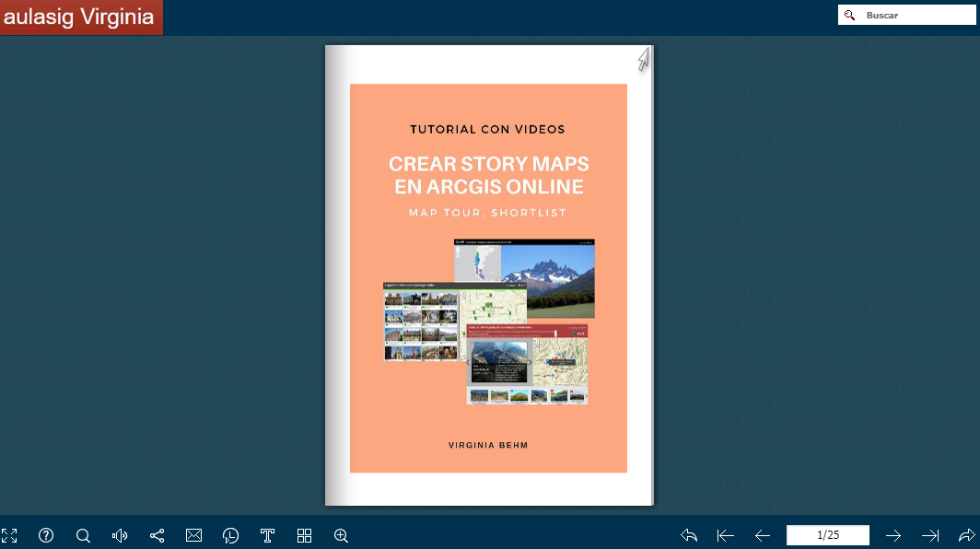Click the email envelope icon
The height and width of the screenshot is (549, 980).
[193, 535]
